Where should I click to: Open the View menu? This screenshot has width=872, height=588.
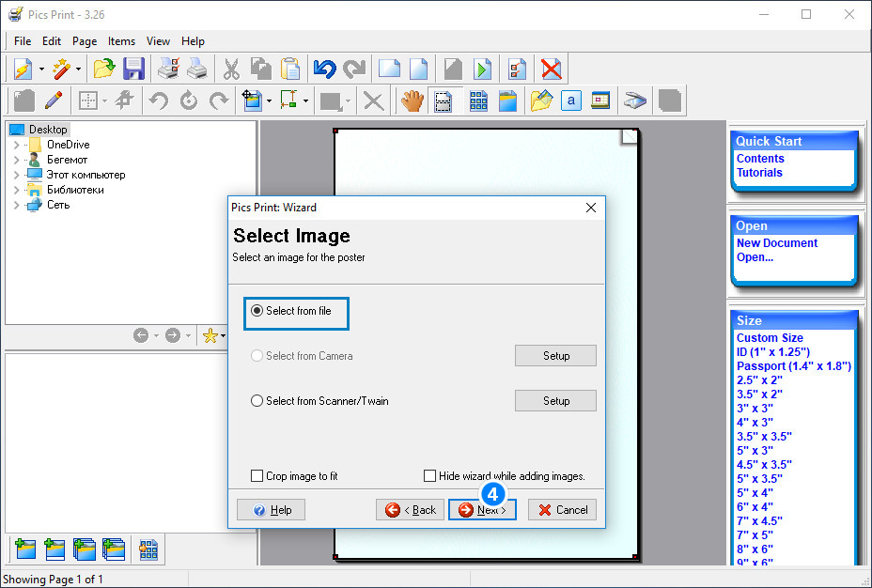(x=158, y=41)
